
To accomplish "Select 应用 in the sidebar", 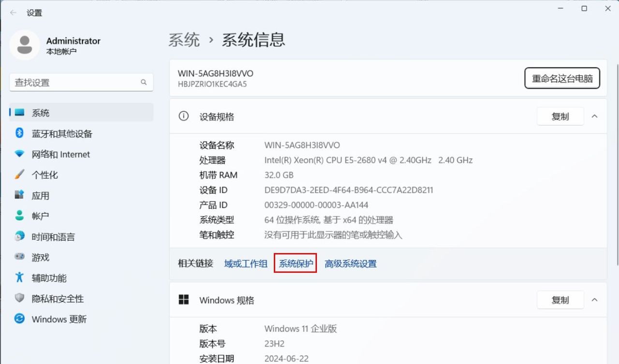I will [81, 195].
